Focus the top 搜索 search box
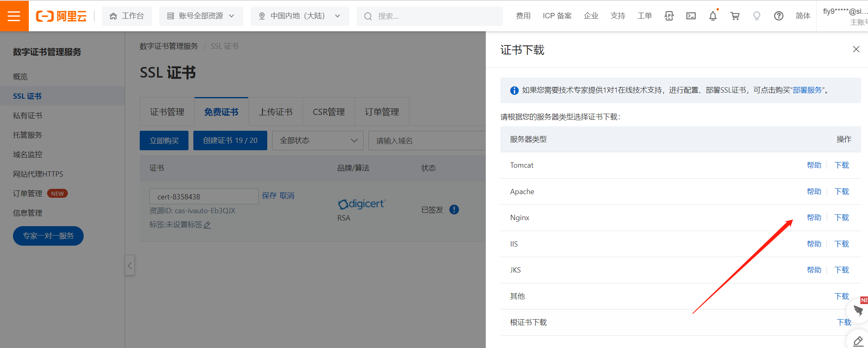 tap(430, 16)
